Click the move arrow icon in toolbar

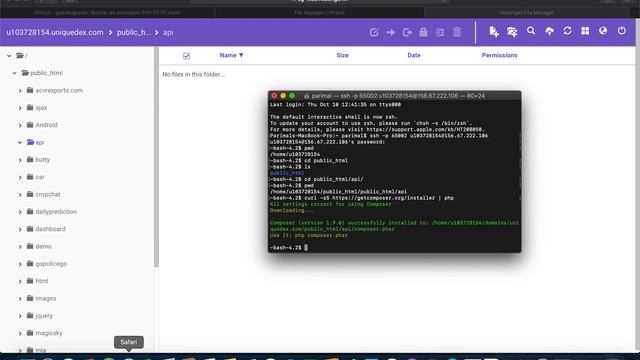pos(391,32)
